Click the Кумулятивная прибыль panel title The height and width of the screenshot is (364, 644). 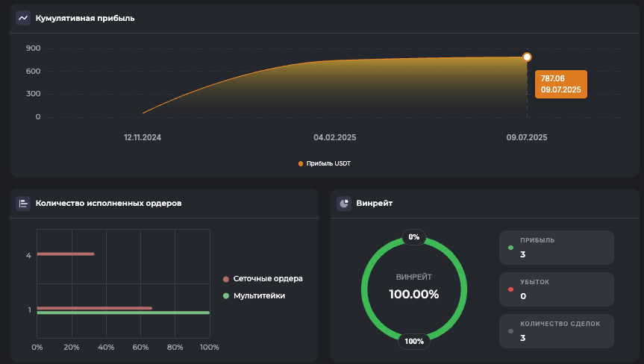pos(85,18)
